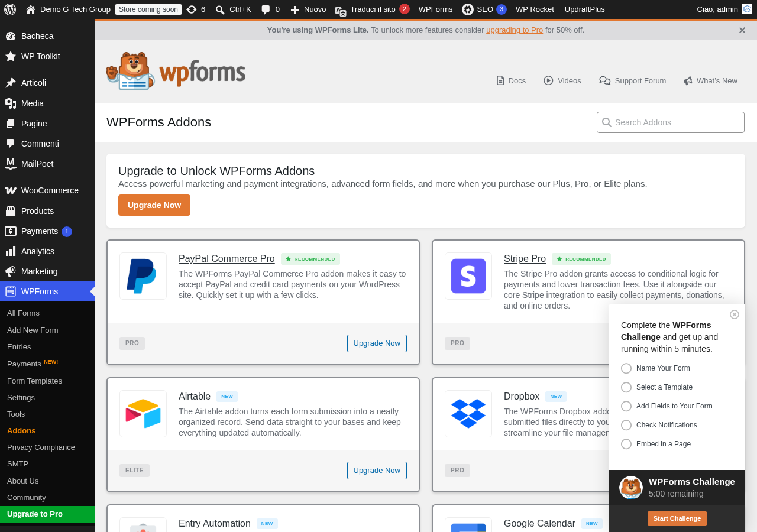Click the Airtable addon logo

coord(143,414)
